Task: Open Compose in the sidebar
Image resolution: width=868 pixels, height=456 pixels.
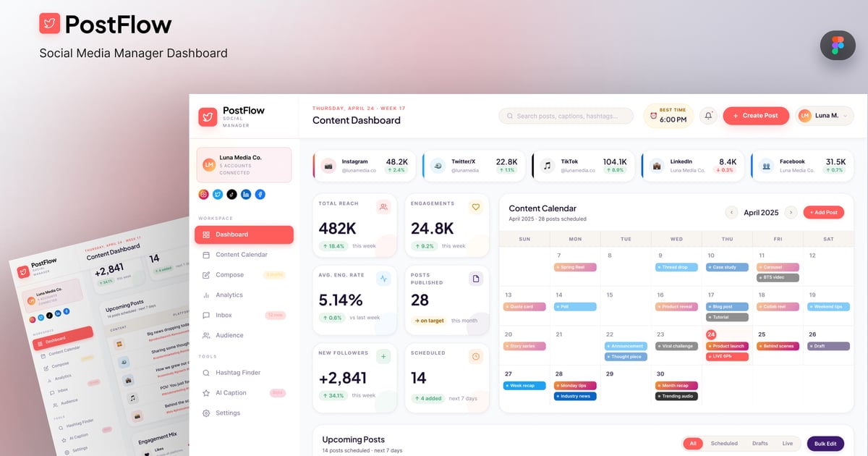Action: point(244,275)
